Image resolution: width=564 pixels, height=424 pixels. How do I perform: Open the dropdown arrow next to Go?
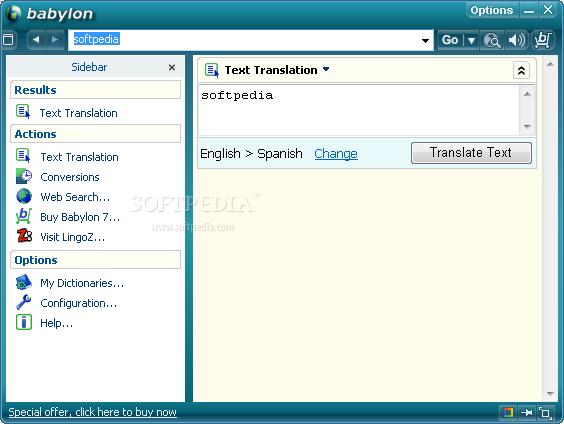(x=471, y=40)
